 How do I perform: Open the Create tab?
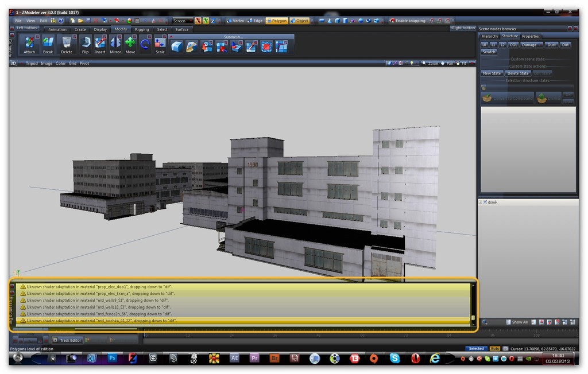tap(80, 29)
